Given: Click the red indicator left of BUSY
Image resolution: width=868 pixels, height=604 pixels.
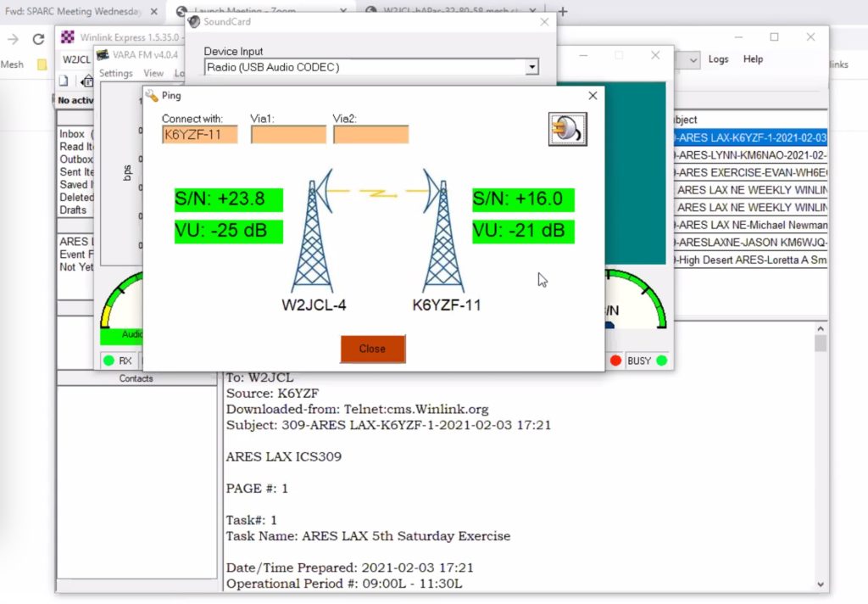Looking at the screenshot, I should click(x=615, y=361).
